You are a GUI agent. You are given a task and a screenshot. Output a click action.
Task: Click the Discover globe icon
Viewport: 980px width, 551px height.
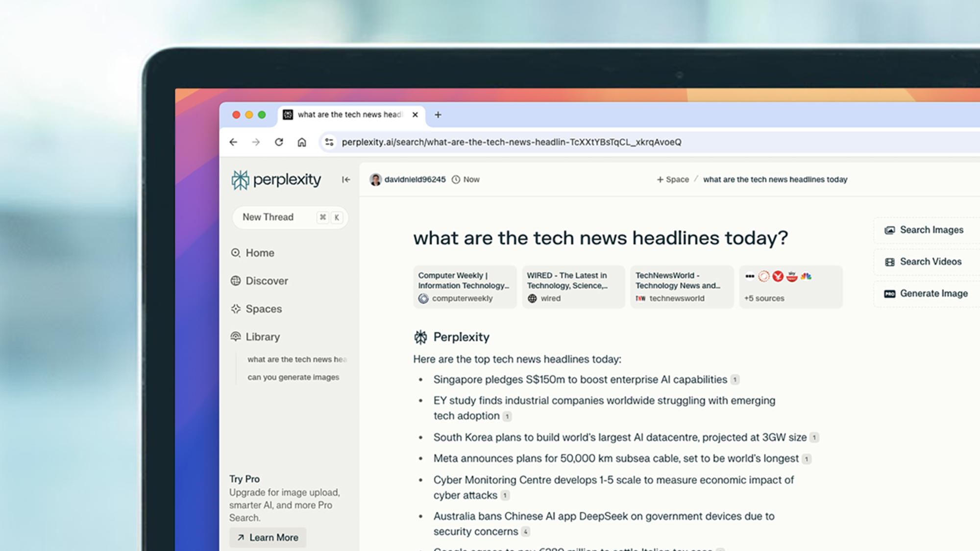pyautogui.click(x=236, y=281)
